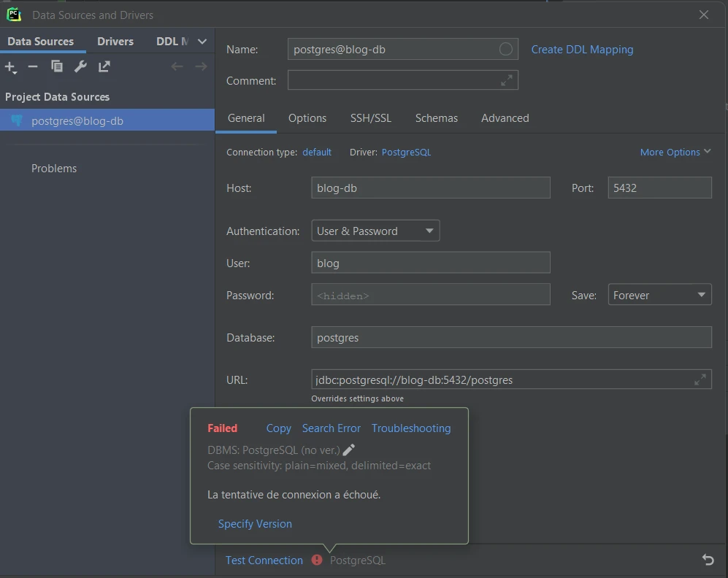Switch to the SSH/SSL tab
The width and height of the screenshot is (728, 578).
click(x=370, y=118)
